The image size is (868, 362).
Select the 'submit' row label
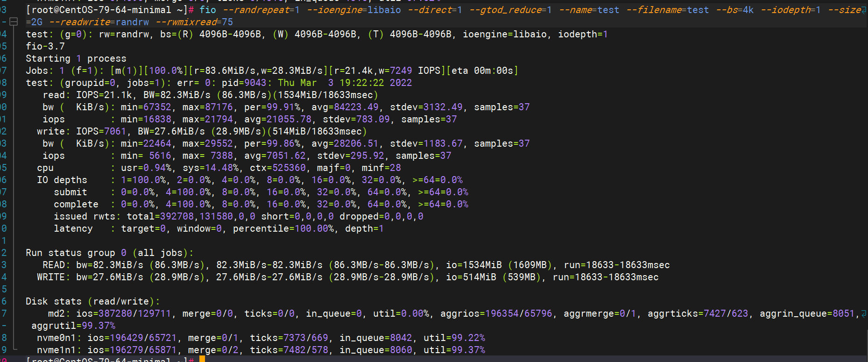pyautogui.click(x=71, y=192)
